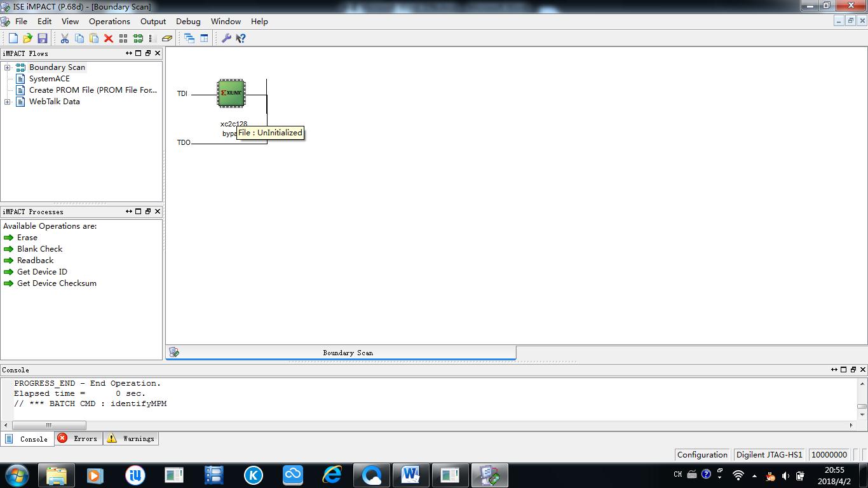Close the iMPACT Processes panel
868x488 pixels.
click(158, 212)
